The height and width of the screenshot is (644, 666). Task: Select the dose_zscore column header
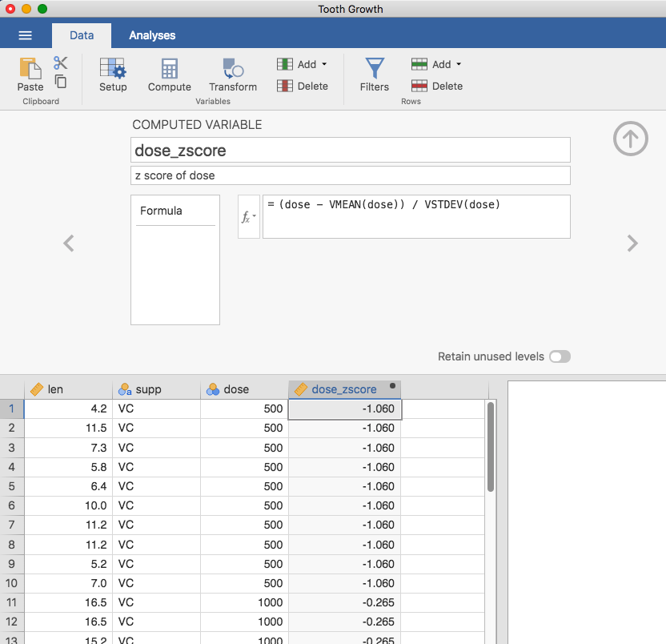point(344,389)
